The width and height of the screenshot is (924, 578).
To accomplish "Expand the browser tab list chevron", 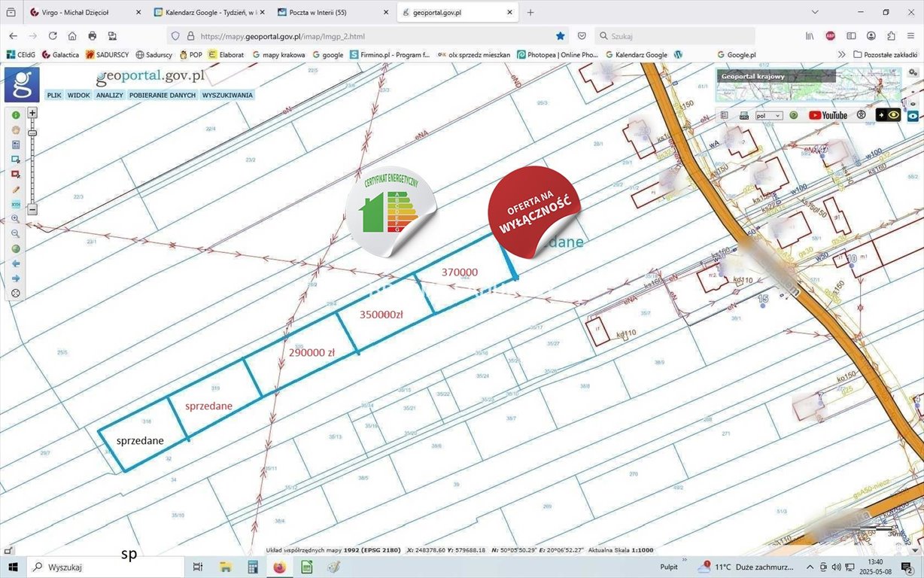I will point(815,12).
